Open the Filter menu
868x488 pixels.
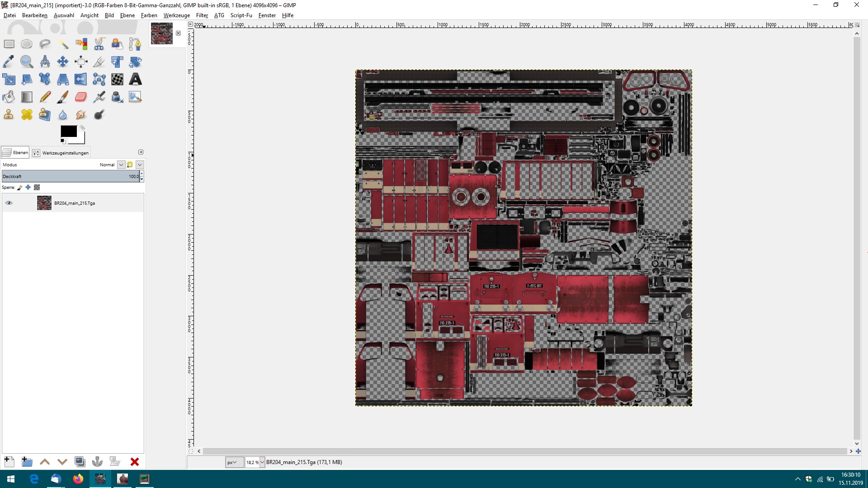point(202,15)
